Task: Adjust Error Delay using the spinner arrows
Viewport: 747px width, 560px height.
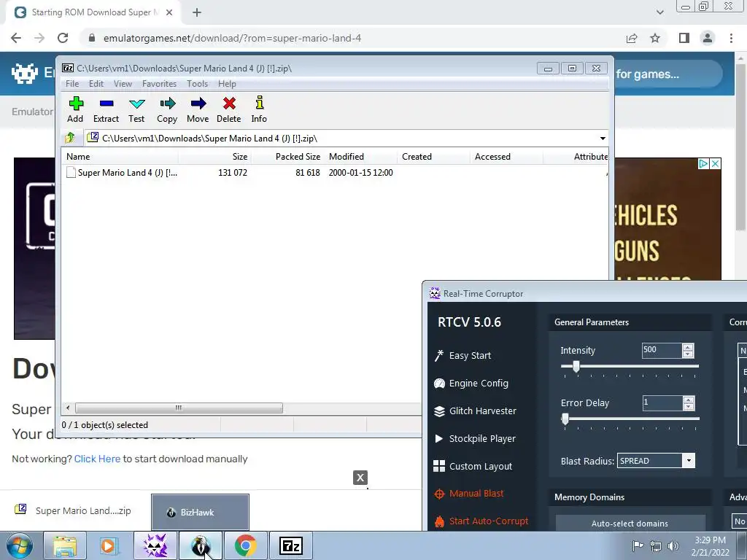Action: pyautogui.click(x=688, y=402)
